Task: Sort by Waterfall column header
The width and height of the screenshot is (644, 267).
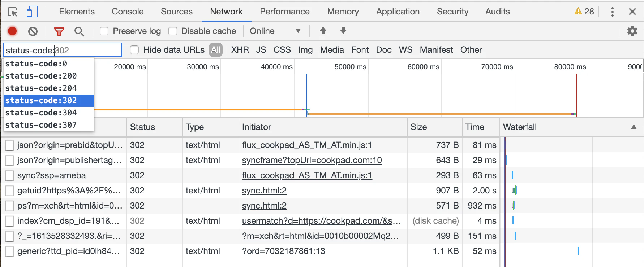Action: [x=572, y=127]
